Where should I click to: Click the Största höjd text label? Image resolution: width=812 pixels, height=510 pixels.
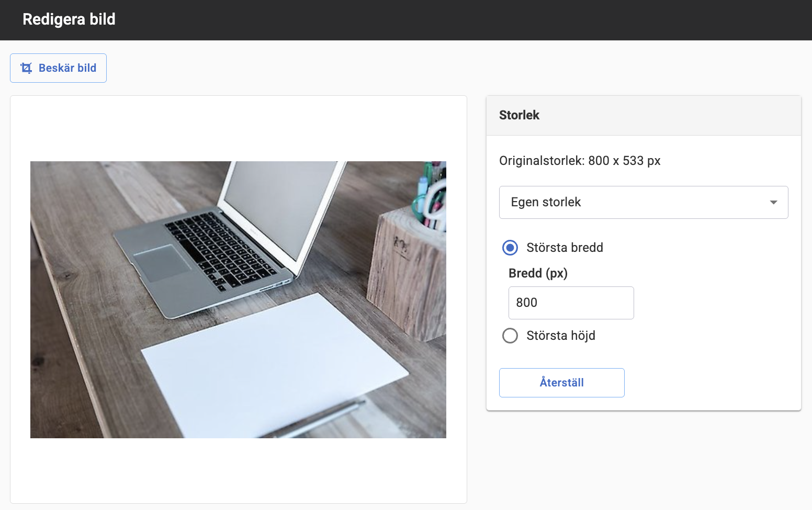tap(561, 336)
